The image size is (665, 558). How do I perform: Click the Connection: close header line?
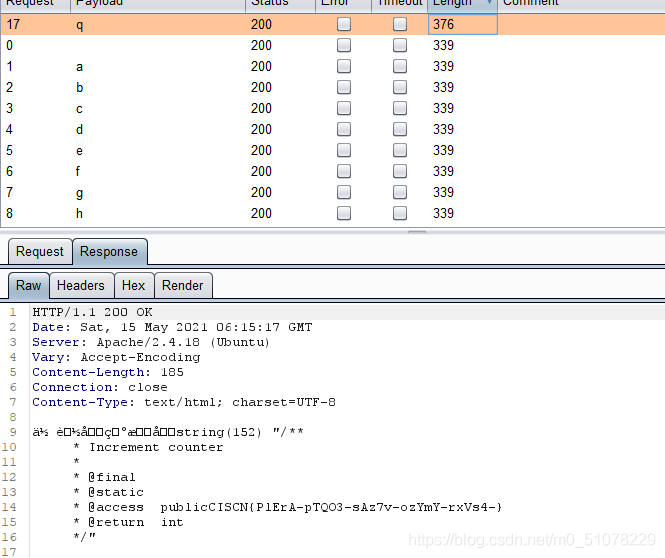[100, 387]
